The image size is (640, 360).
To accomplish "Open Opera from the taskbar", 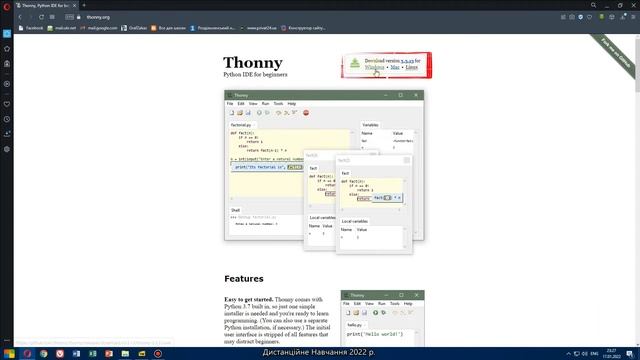I will point(27,353).
